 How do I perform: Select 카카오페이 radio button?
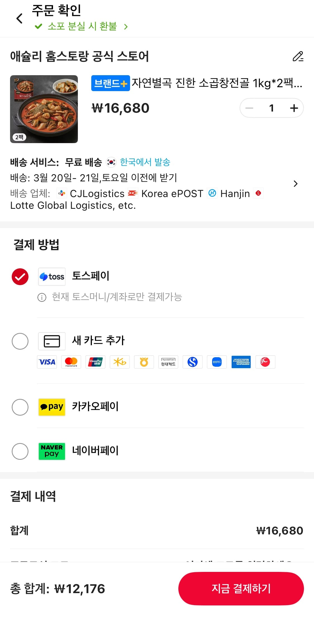click(20, 407)
